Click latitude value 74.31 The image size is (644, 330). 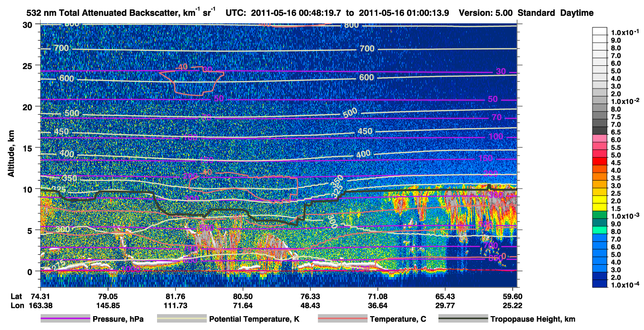[x=40, y=296]
